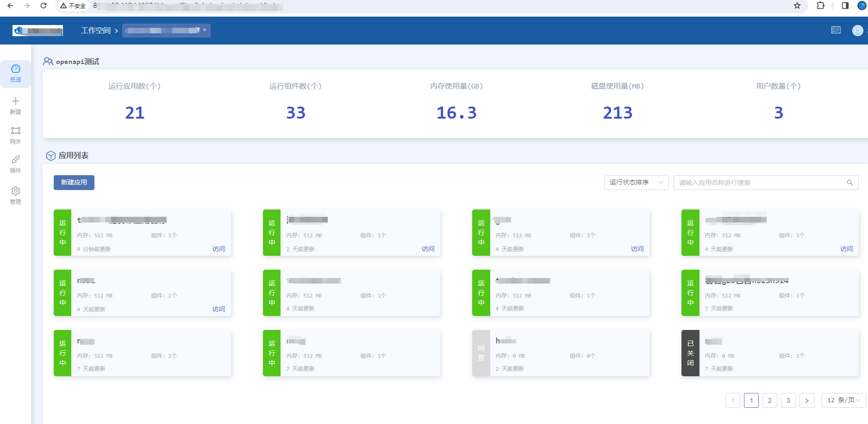Screen dimensions: 868x424
Task: Click the documentation book icon in header
Action: [836, 31]
